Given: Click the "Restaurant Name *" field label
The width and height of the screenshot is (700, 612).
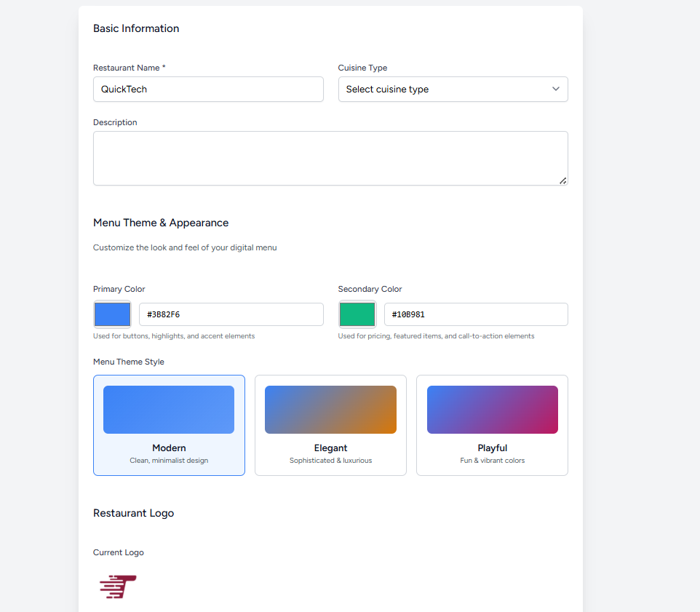Looking at the screenshot, I should pos(130,68).
